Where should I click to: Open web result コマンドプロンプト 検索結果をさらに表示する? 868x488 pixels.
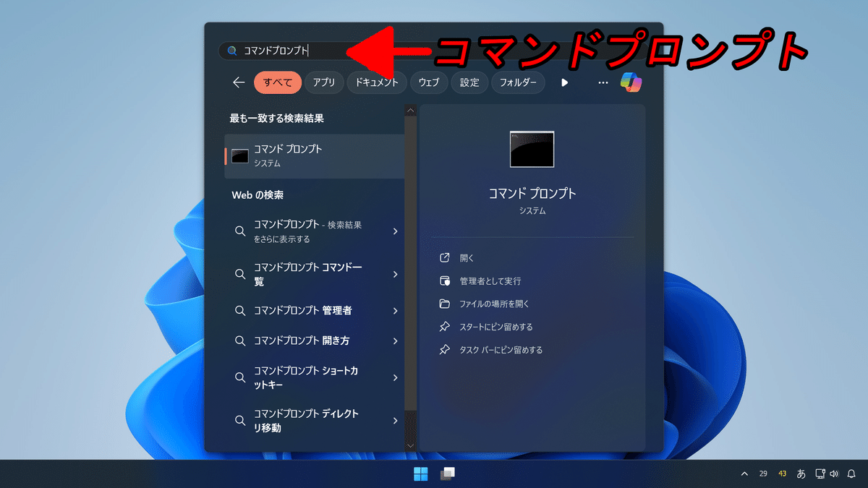point(315,231)
